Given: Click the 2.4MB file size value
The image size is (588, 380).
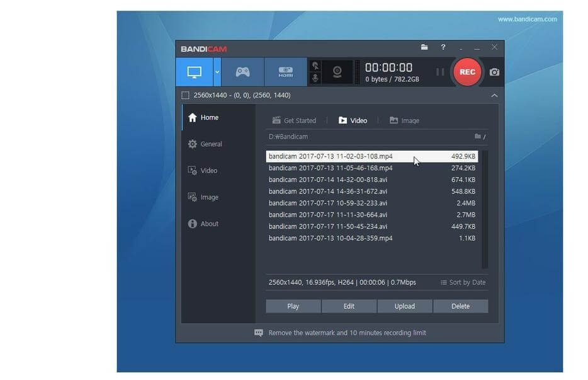Looking at the screenshot, I should 466,203.
